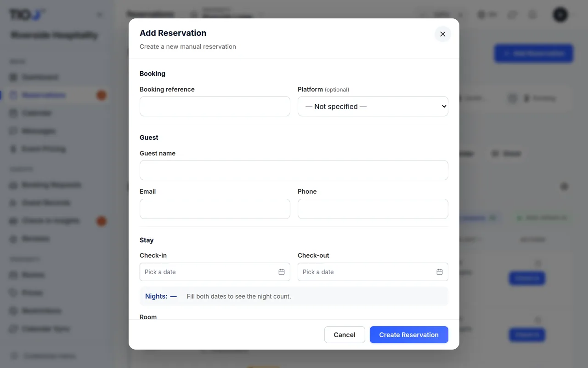
Task: Click the Booking reference input field
Action: pos(215,106)
